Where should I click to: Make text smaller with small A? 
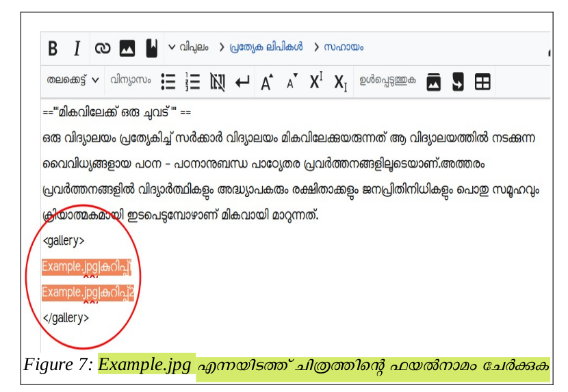click(x=292, y=82)
